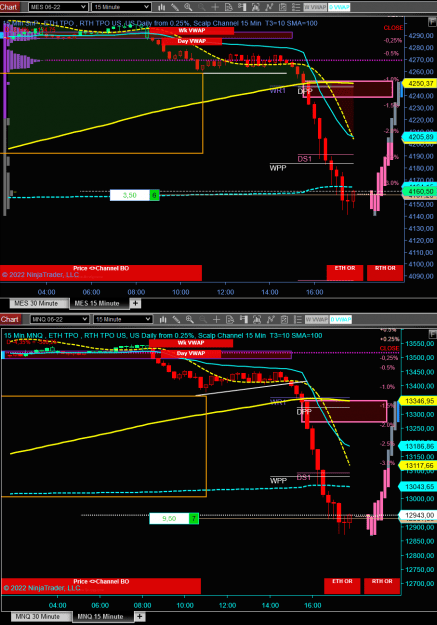Click zoom-in magnifier on MNQ chart toolbar
This screenshot has width=437, height=625.
pos(190,319)
